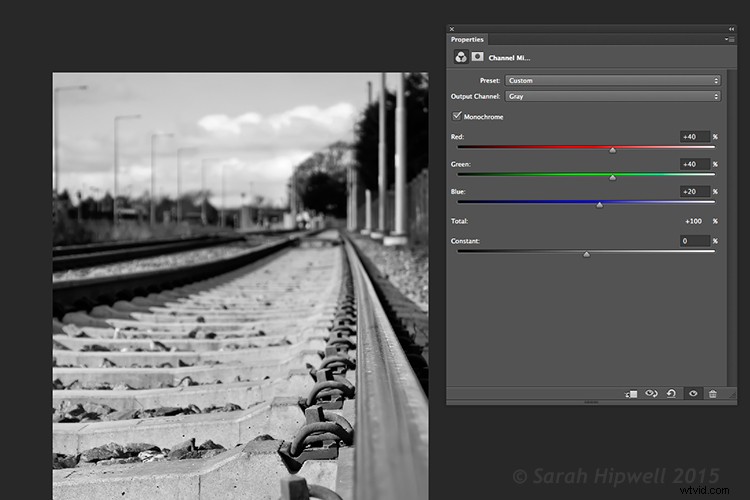Click the Monochrome label text
750x500 pixels.
pos(483,117)
